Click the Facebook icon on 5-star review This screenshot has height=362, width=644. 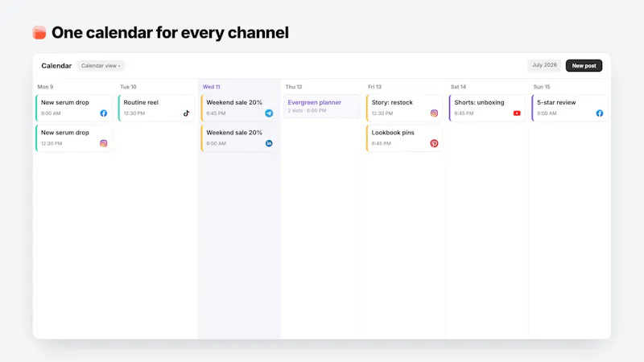pyautogui.click(x=600, y=113)
